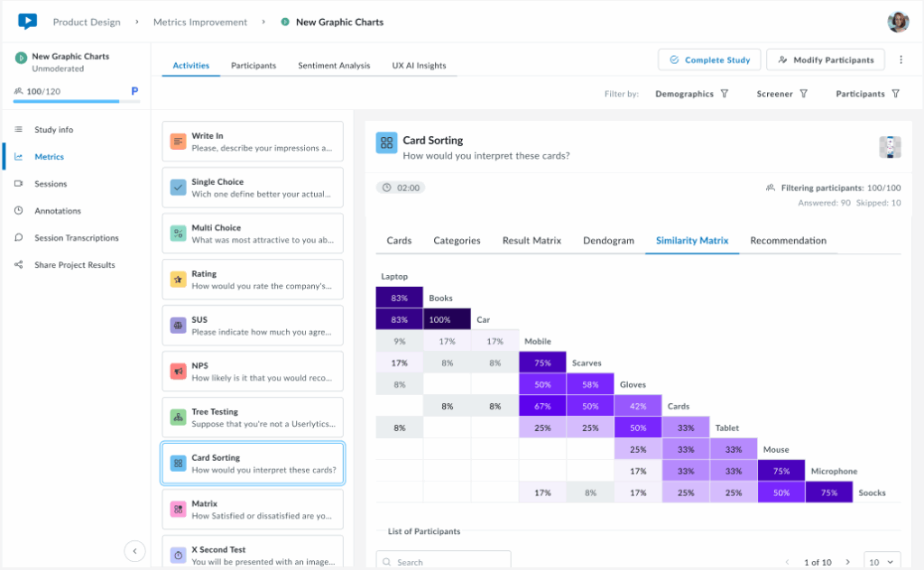Screen dimensions: 924x570
Task: Click the Screener filter funnel icon
Action: [804, 93]
